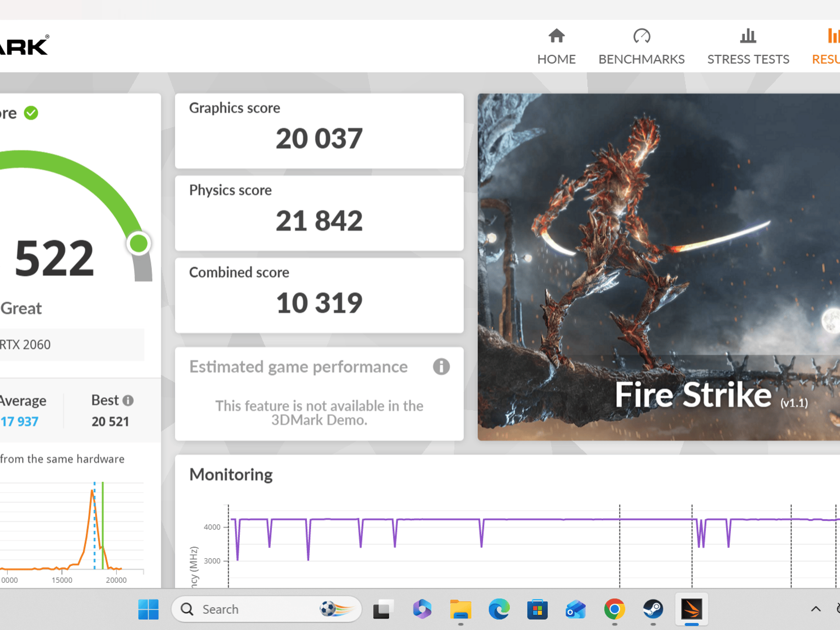Open the Windows Start menu
The height and width of the screenshot is (630, 840).
click(148, 609)
